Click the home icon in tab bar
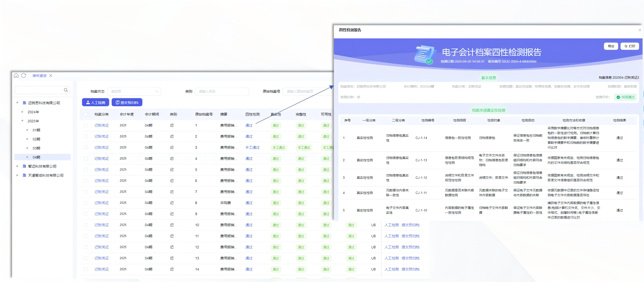The image size is (644, 282). point(16,75)
